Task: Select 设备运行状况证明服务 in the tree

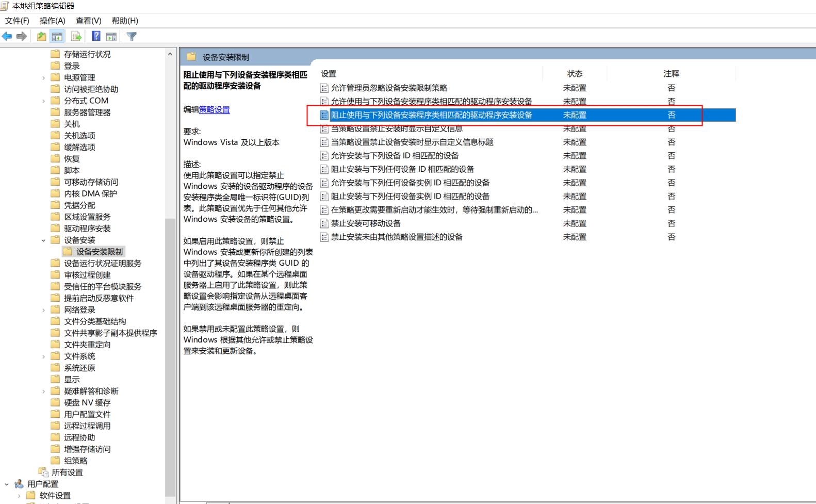Action: [103, 263]
